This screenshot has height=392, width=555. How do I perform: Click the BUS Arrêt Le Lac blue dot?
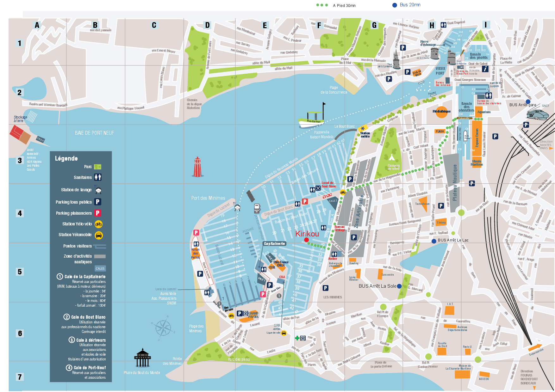click(434, 241)
